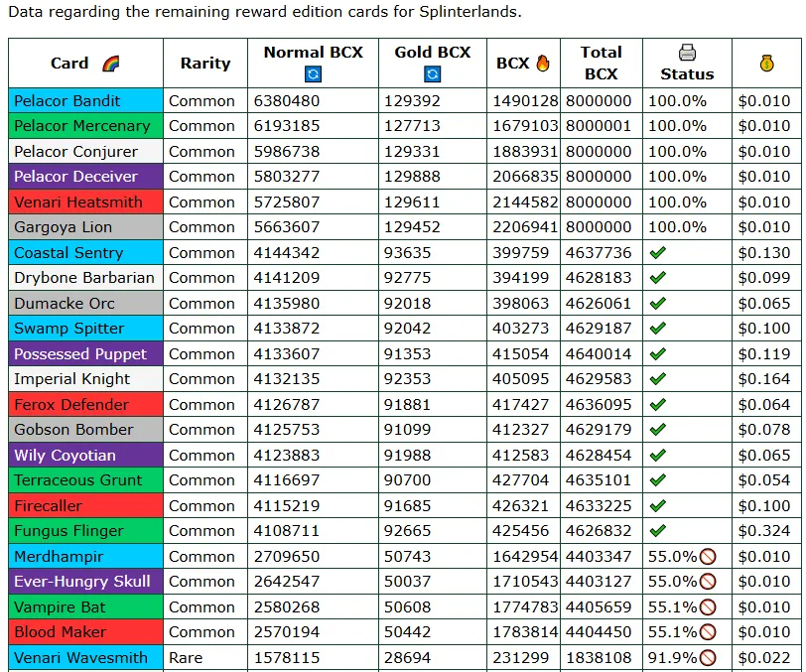Sort by Total BCX column header
The width and height of the screenshot is (806, 672).
(601, 63)
